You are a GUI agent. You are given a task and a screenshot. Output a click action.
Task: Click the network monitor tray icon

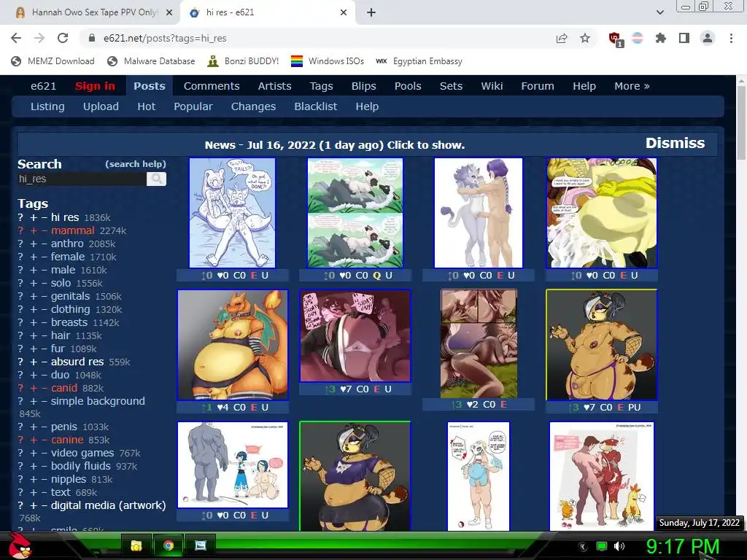[x=602, y=546]
